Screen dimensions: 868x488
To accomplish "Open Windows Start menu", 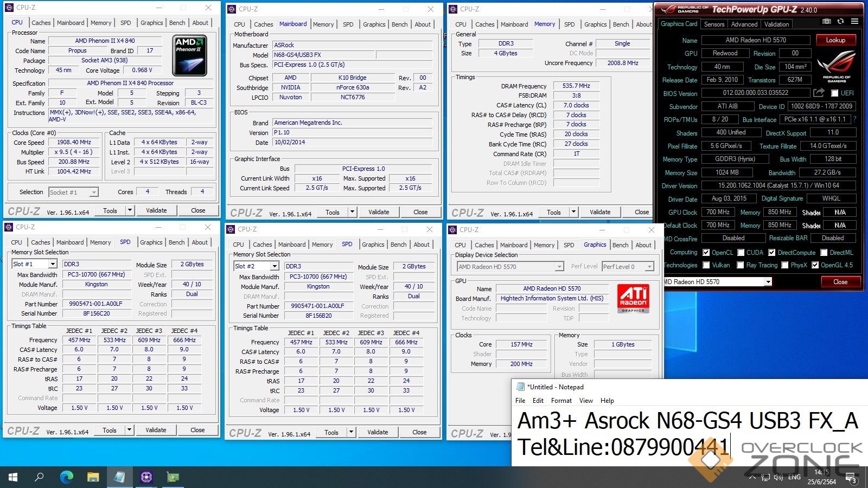I will (13, 477).
